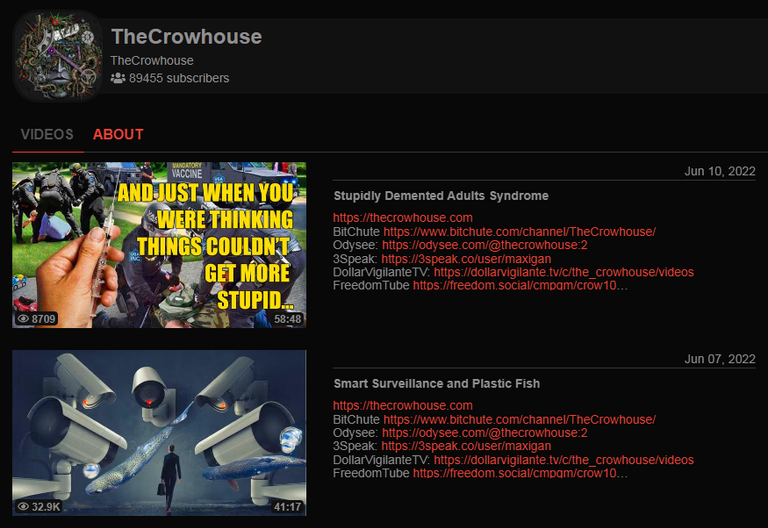Switch to the VIDEOS tab

[x=47, y=134]
